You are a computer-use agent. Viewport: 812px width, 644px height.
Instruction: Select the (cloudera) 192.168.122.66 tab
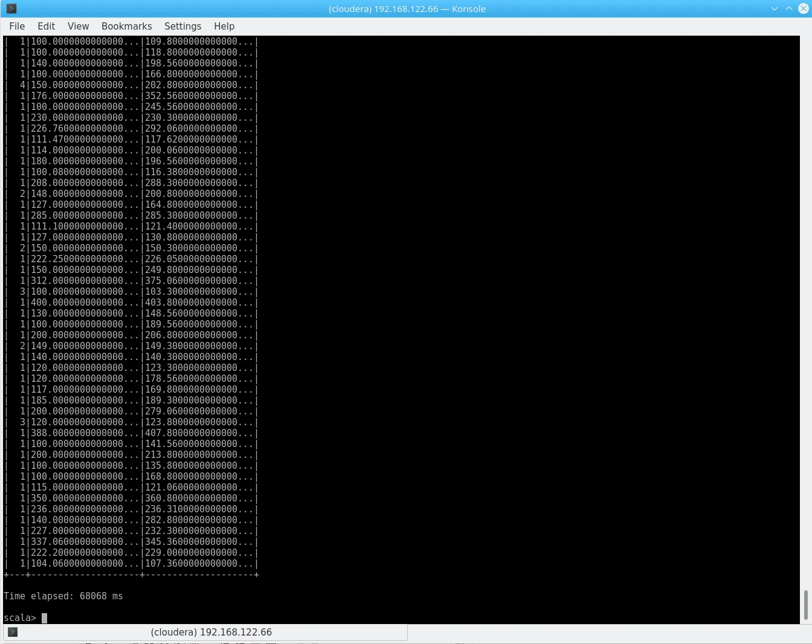pyautogui.click(x=211, y=632)
